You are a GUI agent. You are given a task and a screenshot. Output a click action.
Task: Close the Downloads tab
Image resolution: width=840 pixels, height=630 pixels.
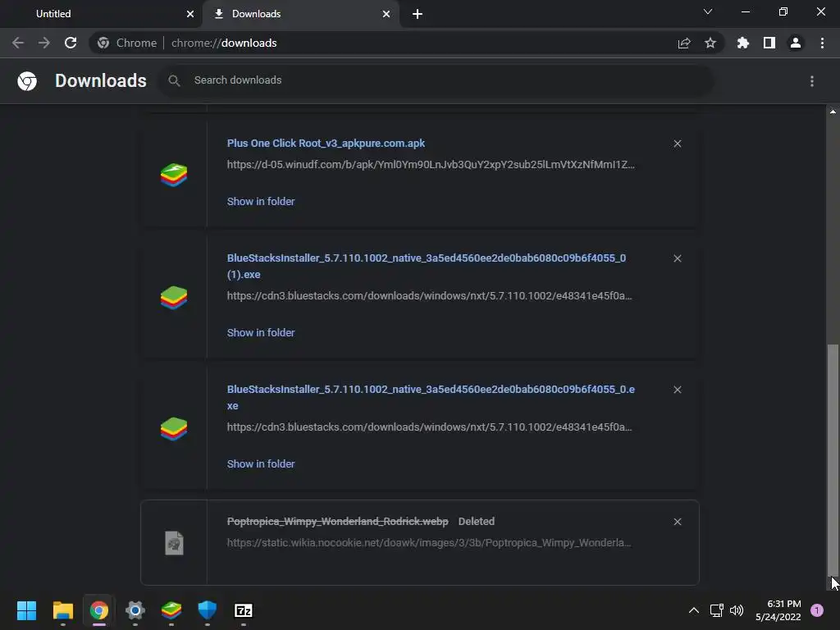pos(386,14)
